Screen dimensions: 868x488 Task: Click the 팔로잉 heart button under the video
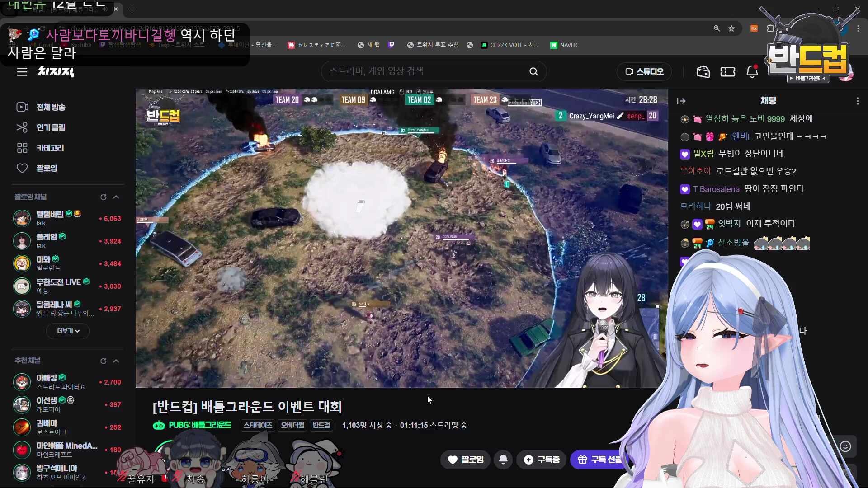tap(465, 460)
